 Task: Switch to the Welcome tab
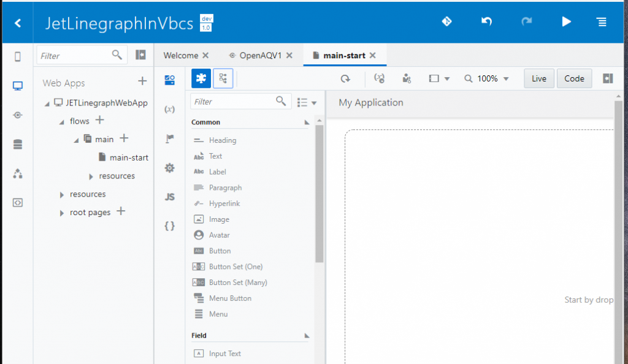coord(180,55)
